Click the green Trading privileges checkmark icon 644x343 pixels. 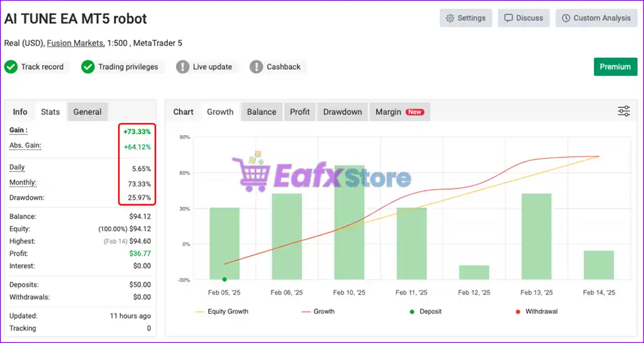(x=88, y=67)
